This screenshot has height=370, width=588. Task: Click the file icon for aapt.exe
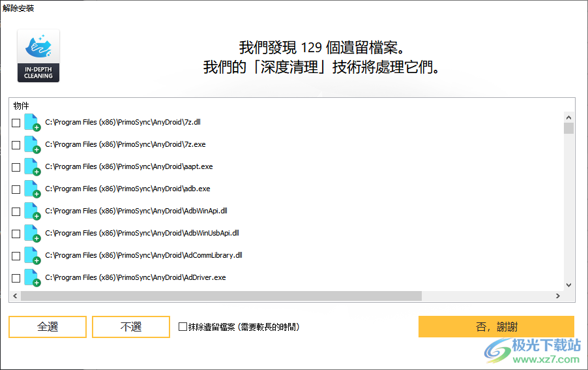point(32,166)
